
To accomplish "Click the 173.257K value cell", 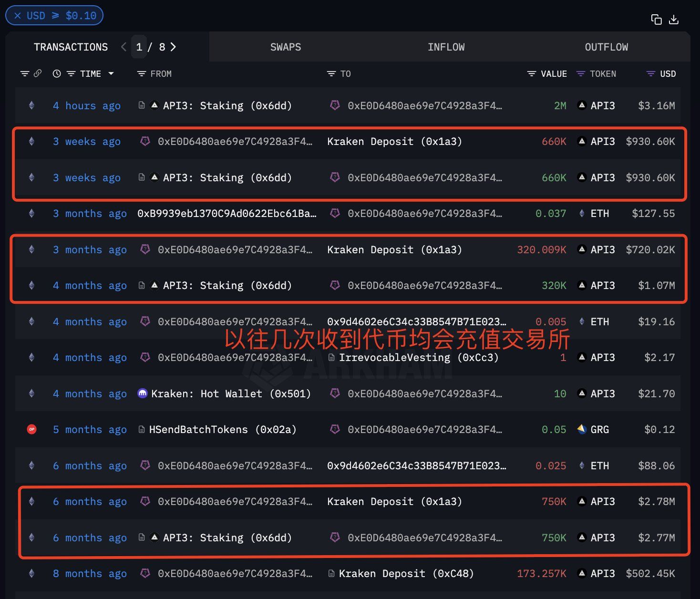I will [541, 574].
